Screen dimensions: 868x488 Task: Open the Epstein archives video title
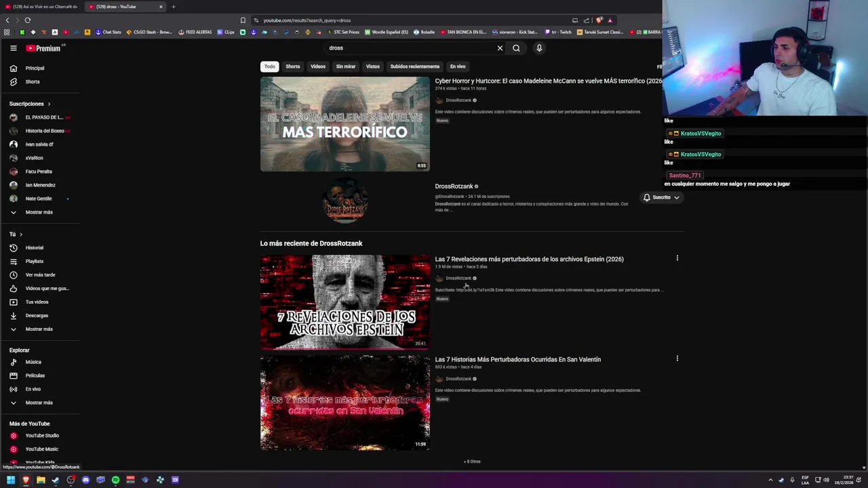pos(529,259)
